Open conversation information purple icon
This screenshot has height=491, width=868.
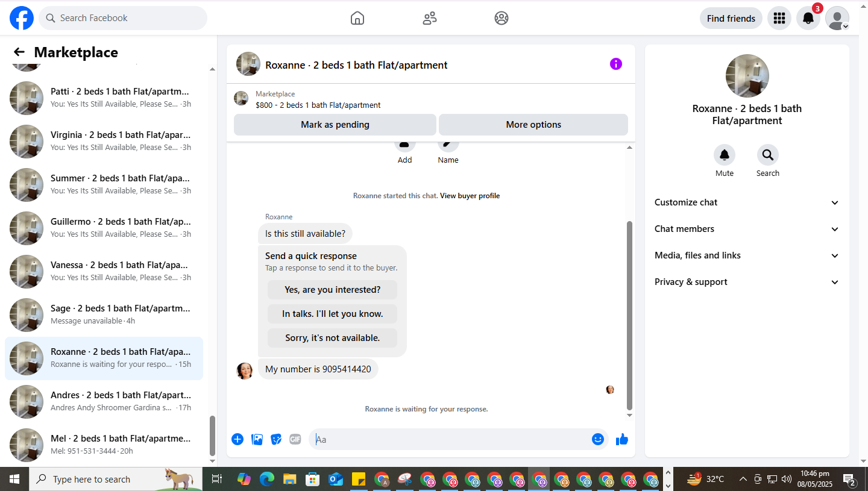(616, 64)
